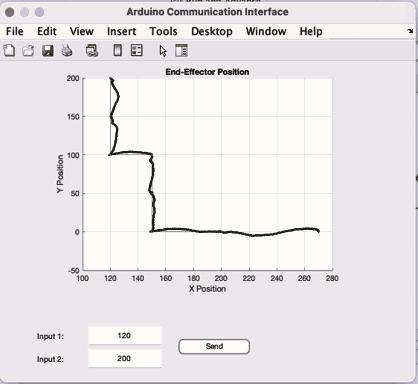
Task: Click the toolbar dock arrow at the menu bar's right
Action: click(410, 31)
